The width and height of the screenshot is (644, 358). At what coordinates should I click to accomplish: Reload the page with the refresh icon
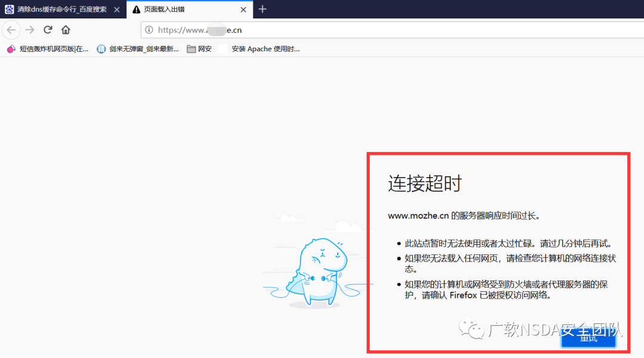(48, 30)
